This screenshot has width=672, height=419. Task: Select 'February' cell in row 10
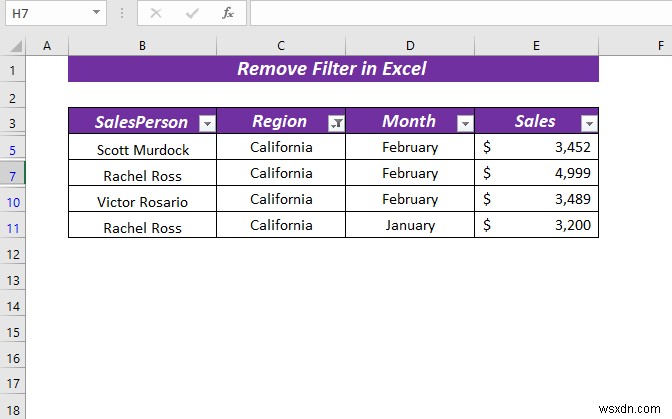pos(410,199)
